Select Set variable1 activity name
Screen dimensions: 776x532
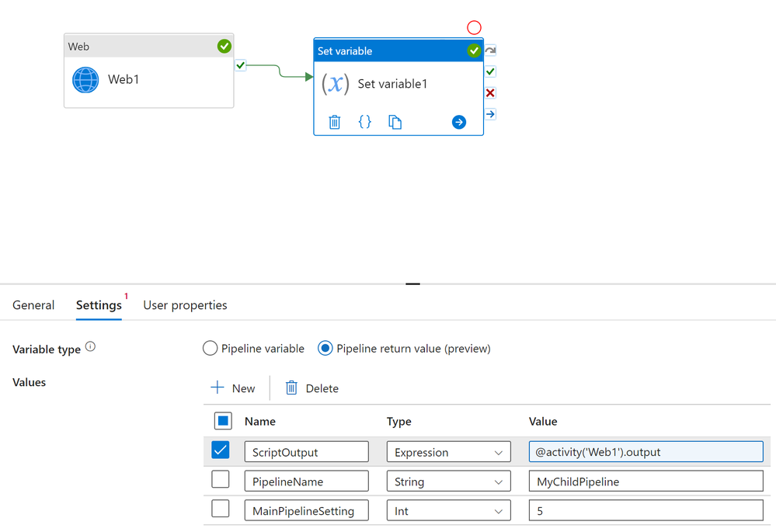392,84
